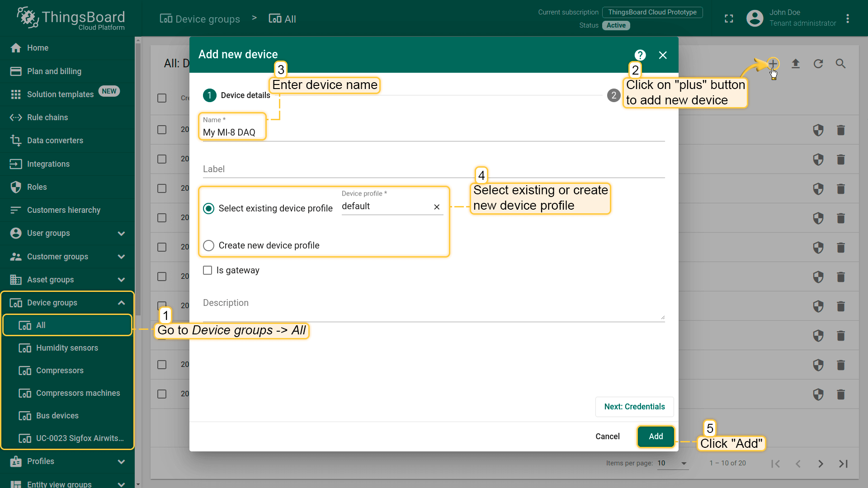This screenshot has height=488, width=868.
Task: Check the select-all checkbox in table header
Action: [162, 98]
